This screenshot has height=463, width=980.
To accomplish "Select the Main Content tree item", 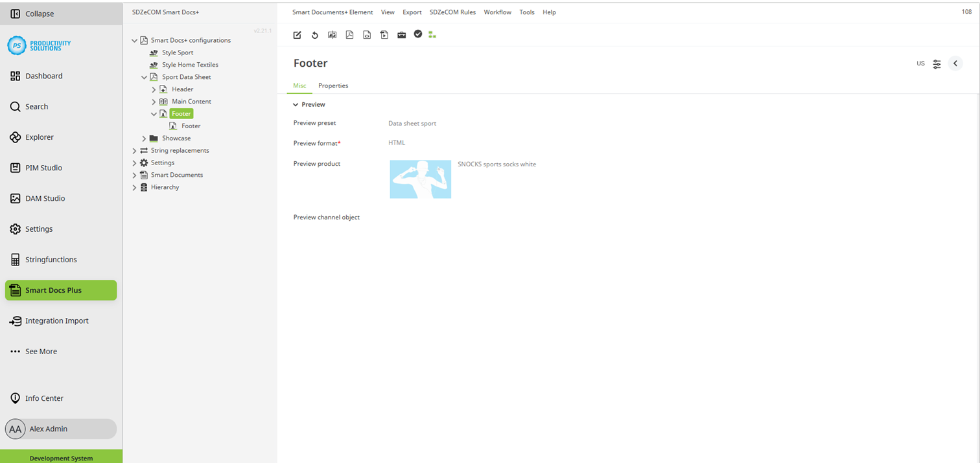I will point(191,102).
